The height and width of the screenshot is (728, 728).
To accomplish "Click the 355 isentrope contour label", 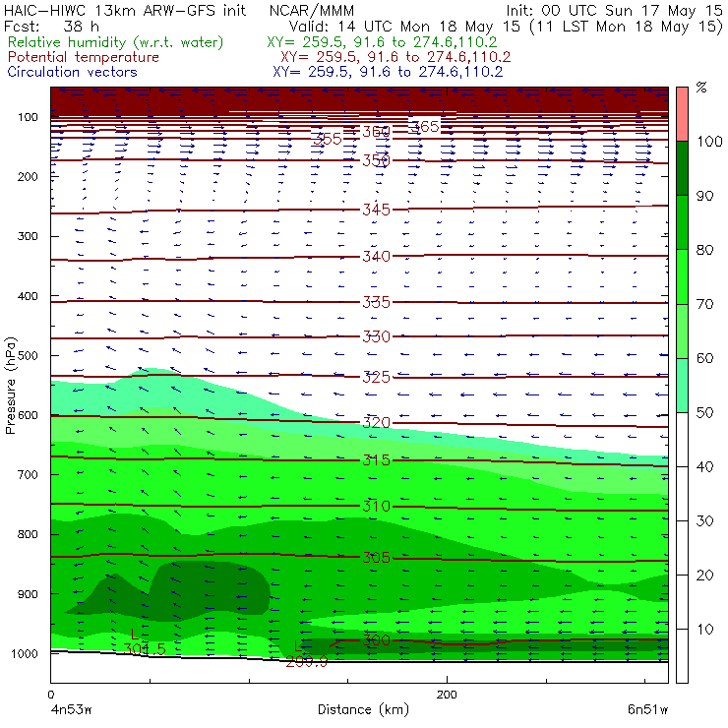I will [328, 139].
